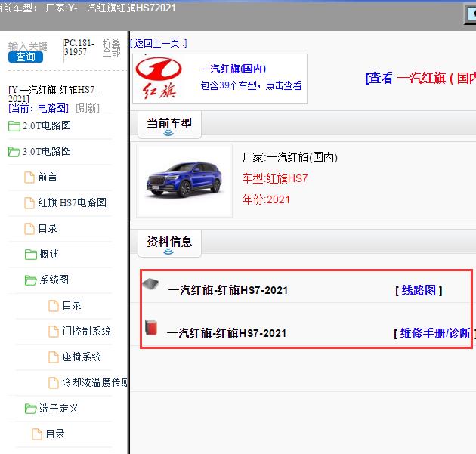Open the 红旗 HS7电路图 document icon
Image resolution: width=476 pixels, height=454 pixels.
point(29,202)
